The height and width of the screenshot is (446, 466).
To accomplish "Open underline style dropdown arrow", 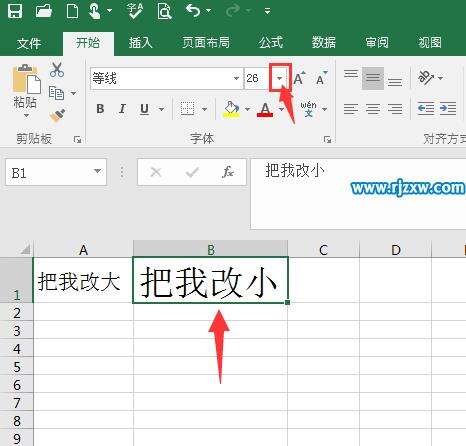I will [162, 109].
